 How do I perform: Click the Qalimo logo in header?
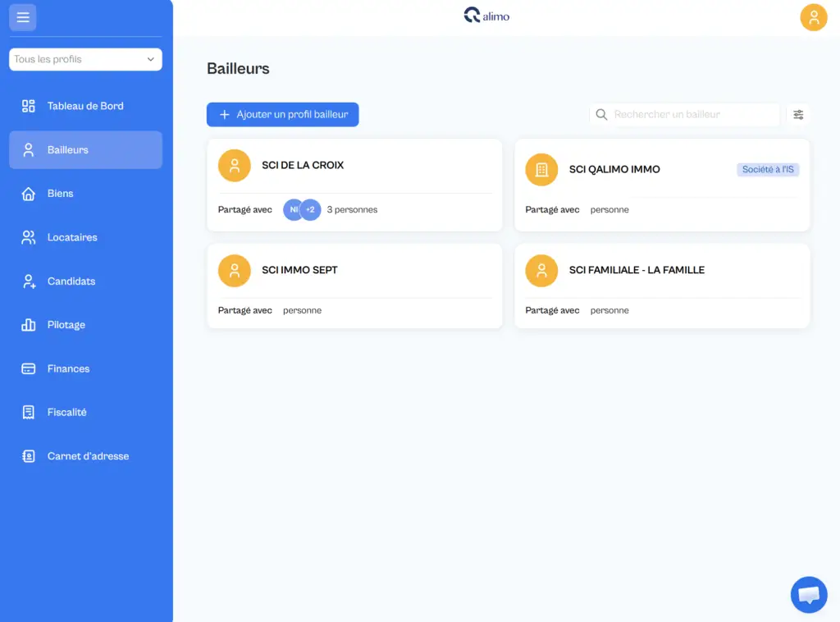click(486, 16)
